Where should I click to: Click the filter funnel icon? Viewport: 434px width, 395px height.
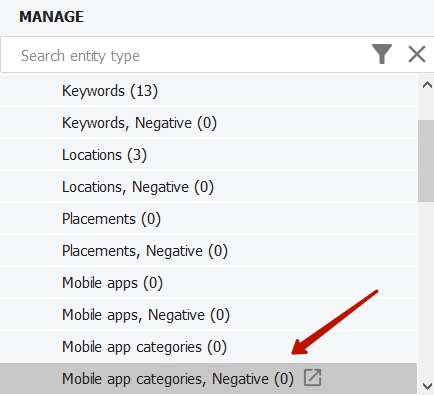pos(382,54)
